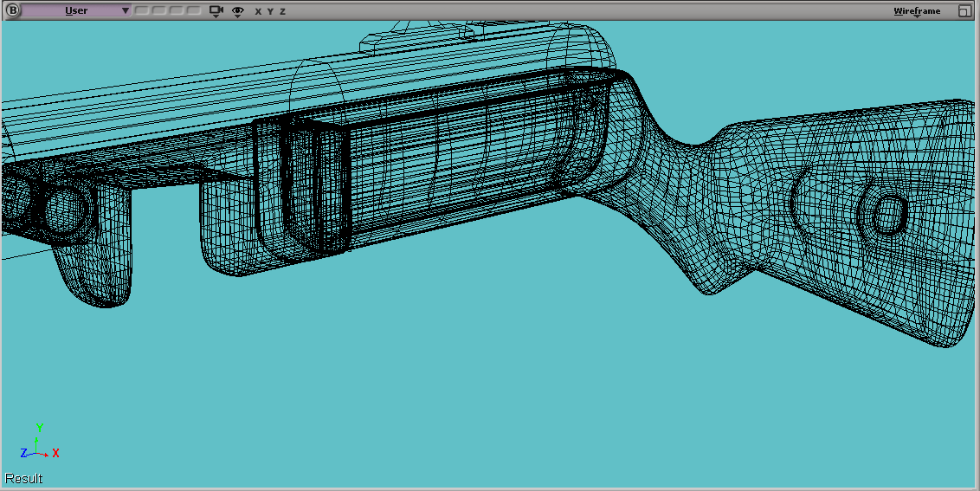
Task: Select the second memo camera slot
Action: click(x=159, y=10)
